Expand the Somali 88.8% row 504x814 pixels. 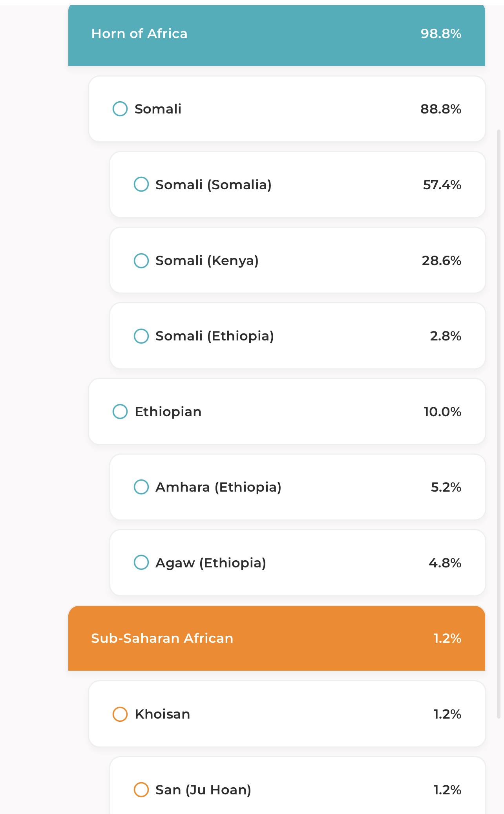[x=287, y=109]
